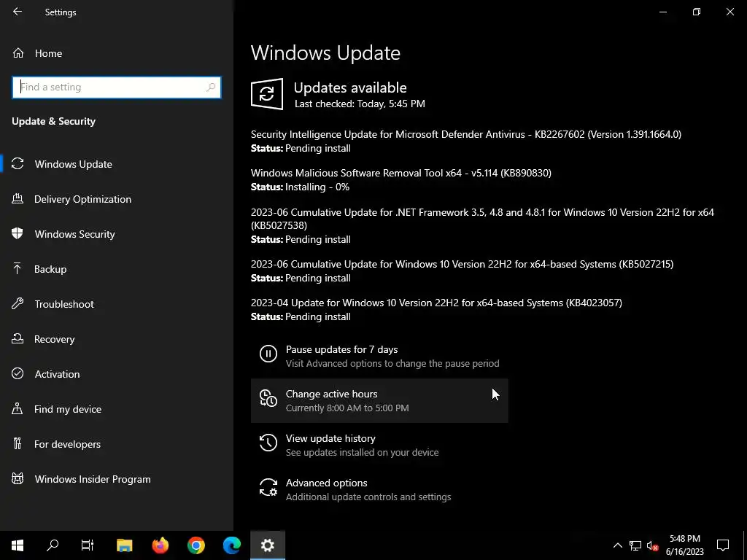747x560 pixels.
Task: Open Windows Insider Program page
Action: (117, 478)
